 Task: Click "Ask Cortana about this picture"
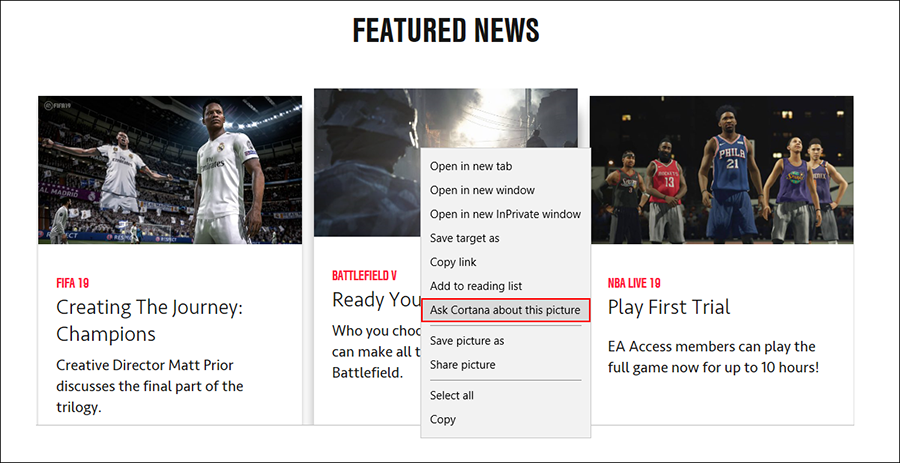[x=505, y=310]
